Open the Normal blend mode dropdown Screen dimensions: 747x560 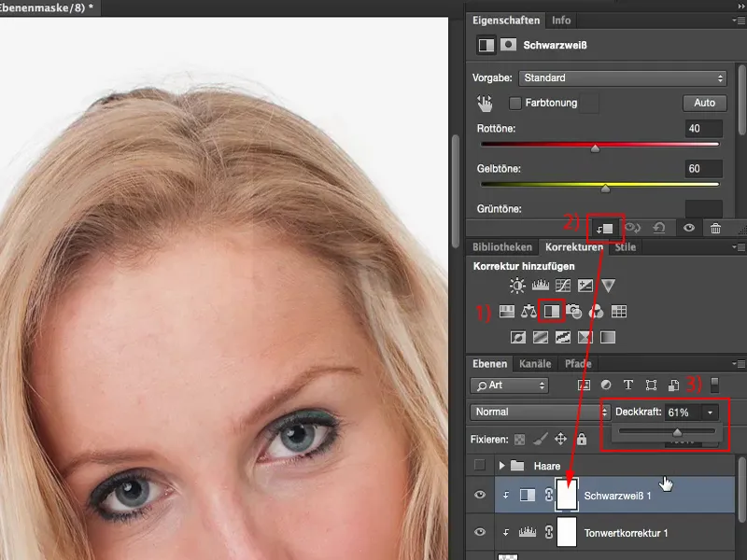pos(540,412)
